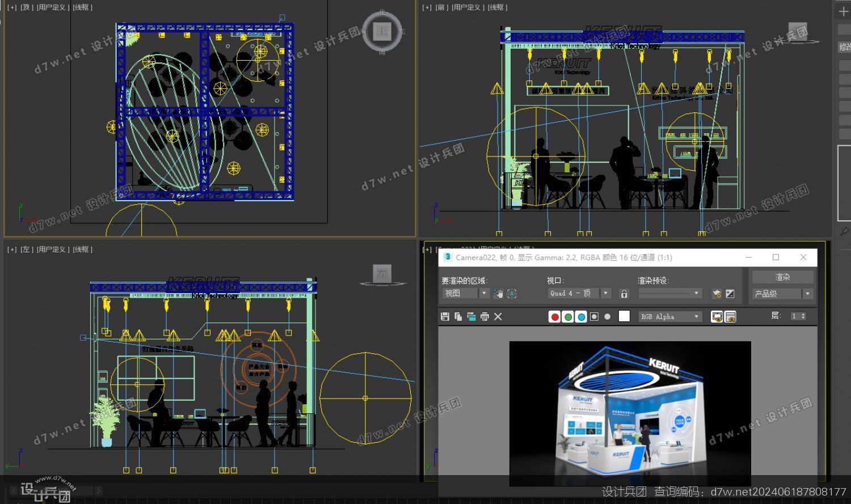
Task: Open the [线框] shading menu in left viewport
Action: click(x=83, y=249)
